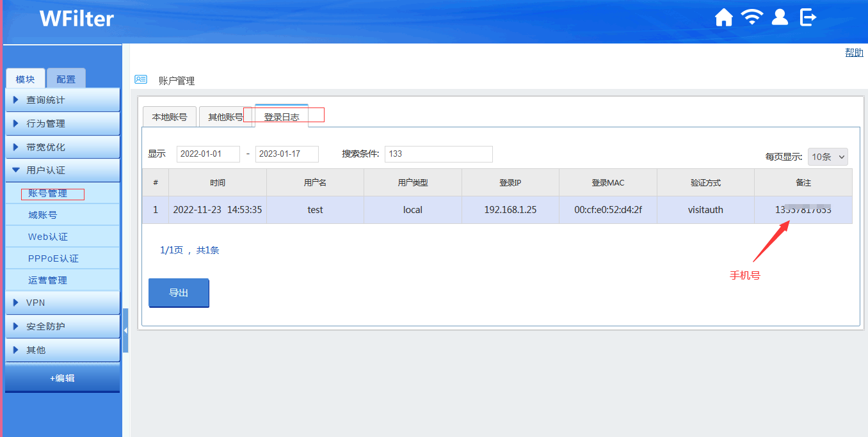The height and width of the screenshot is (437, 868).
Task: Expand the 行为管理 menu section
Action: click(63, 123)
